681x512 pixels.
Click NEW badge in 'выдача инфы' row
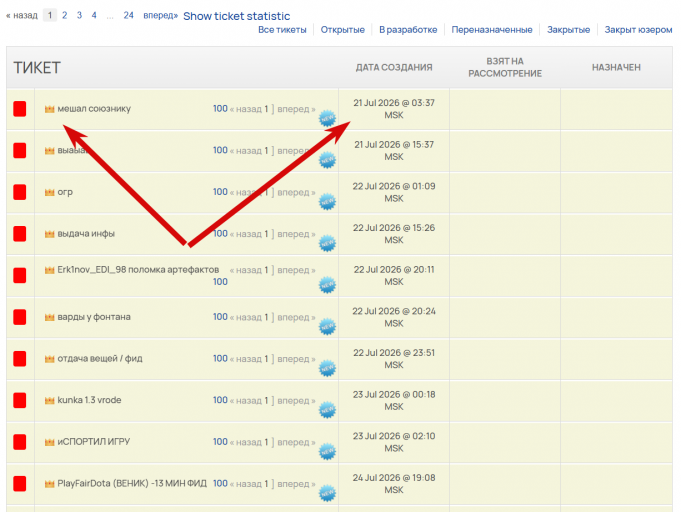click(x=327, y=243)
